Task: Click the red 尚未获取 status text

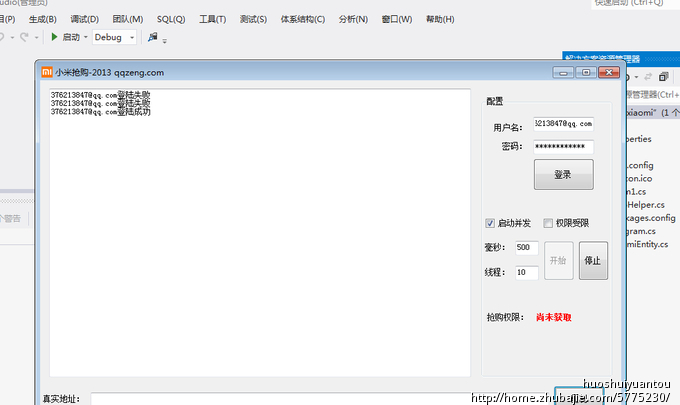Action: pos(554,317)
